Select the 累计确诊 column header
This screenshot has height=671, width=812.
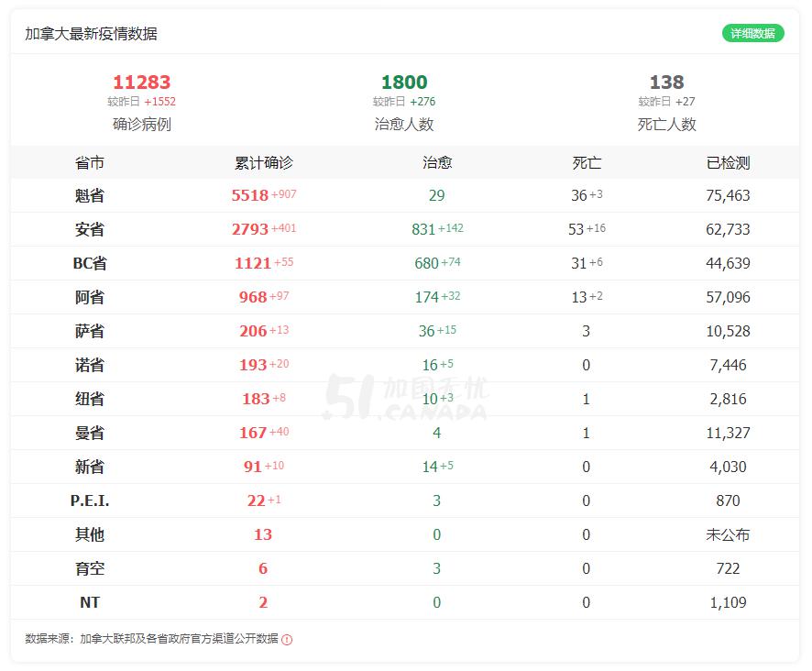(264, 162)
